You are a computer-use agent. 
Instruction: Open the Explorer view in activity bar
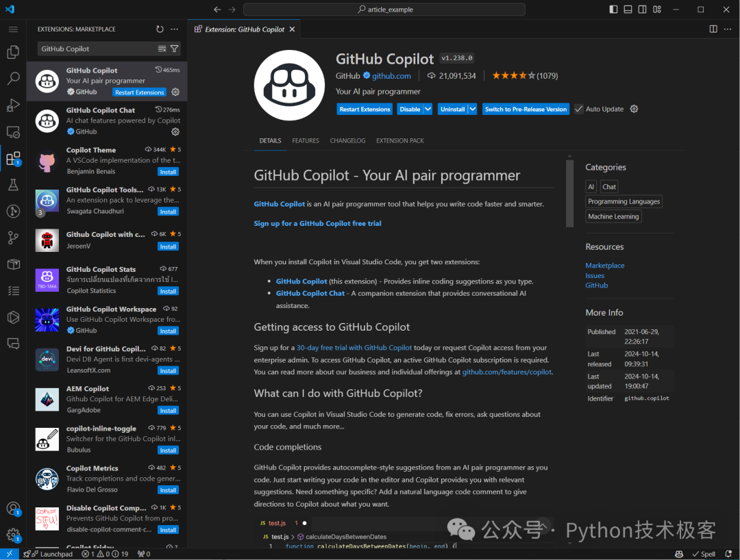pyautogui.click(x=13, y=52)
